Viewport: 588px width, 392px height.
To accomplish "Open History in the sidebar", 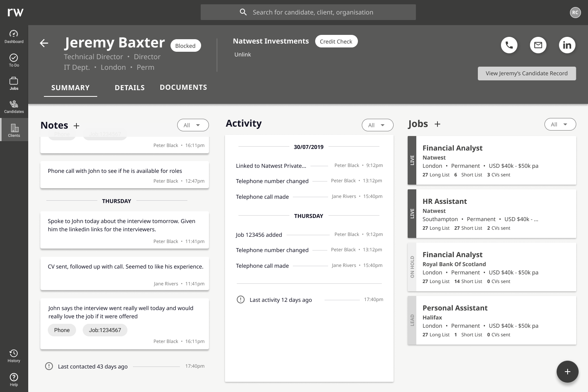I will pyautogui.click(x=14, y=356).
